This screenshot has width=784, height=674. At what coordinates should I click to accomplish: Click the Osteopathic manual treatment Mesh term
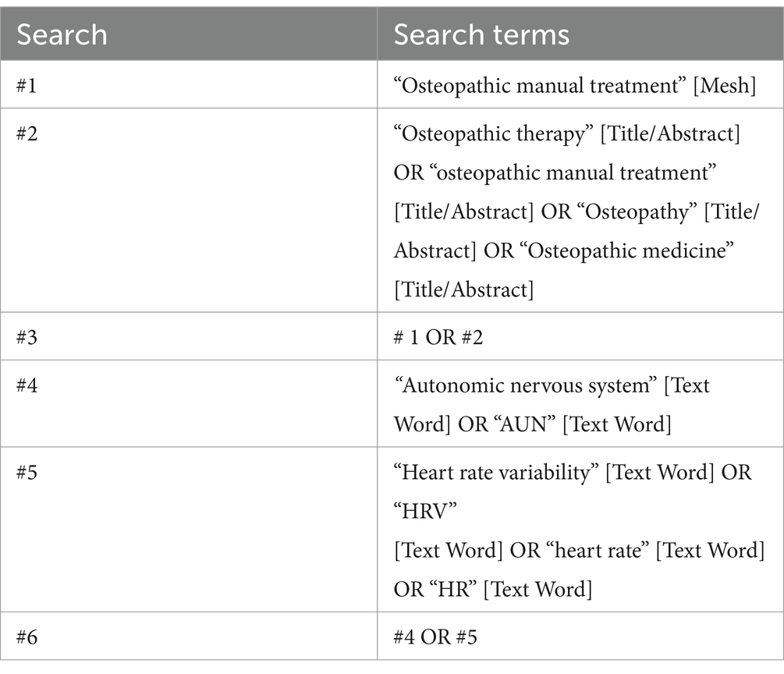click(574, 86)
